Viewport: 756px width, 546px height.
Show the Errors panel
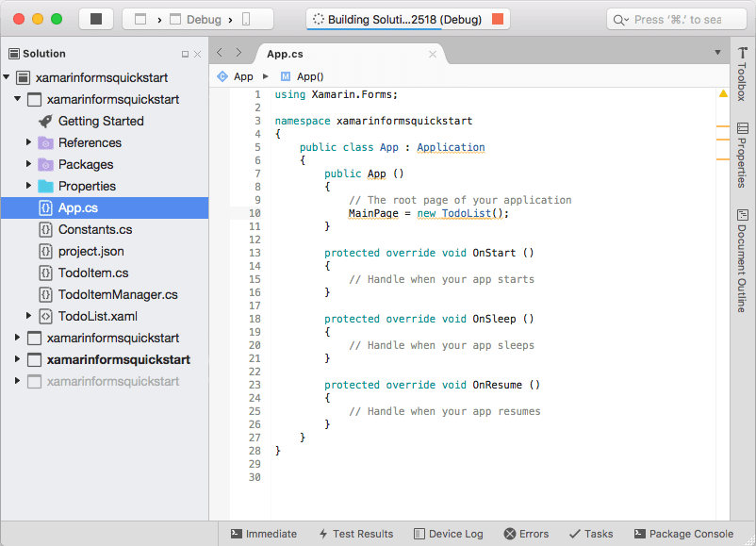click(526, 533)
